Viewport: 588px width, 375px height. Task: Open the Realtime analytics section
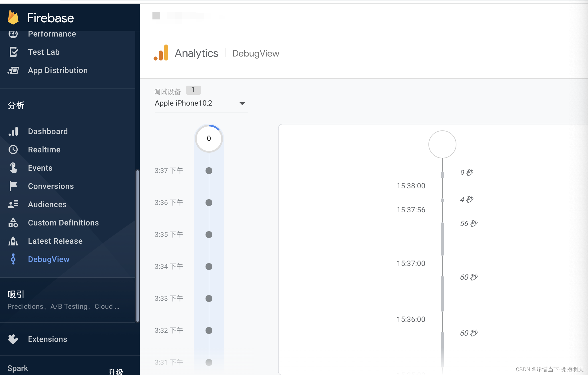[44, 149]
